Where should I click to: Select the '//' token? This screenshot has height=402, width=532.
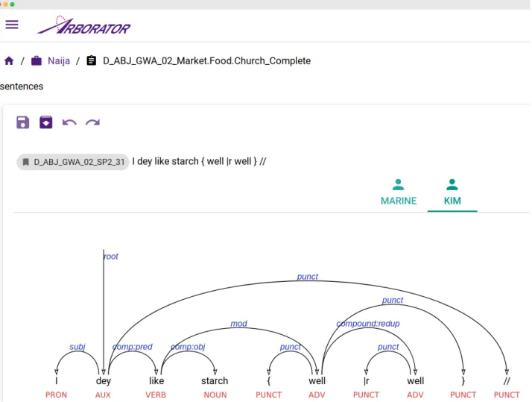point(507,381)
